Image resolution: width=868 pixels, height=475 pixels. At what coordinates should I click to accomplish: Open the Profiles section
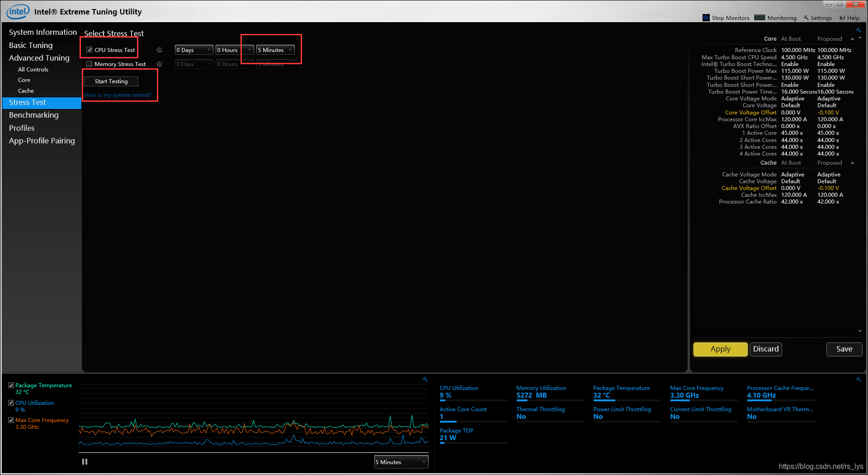pyautogui.click(x=22, y=128)
